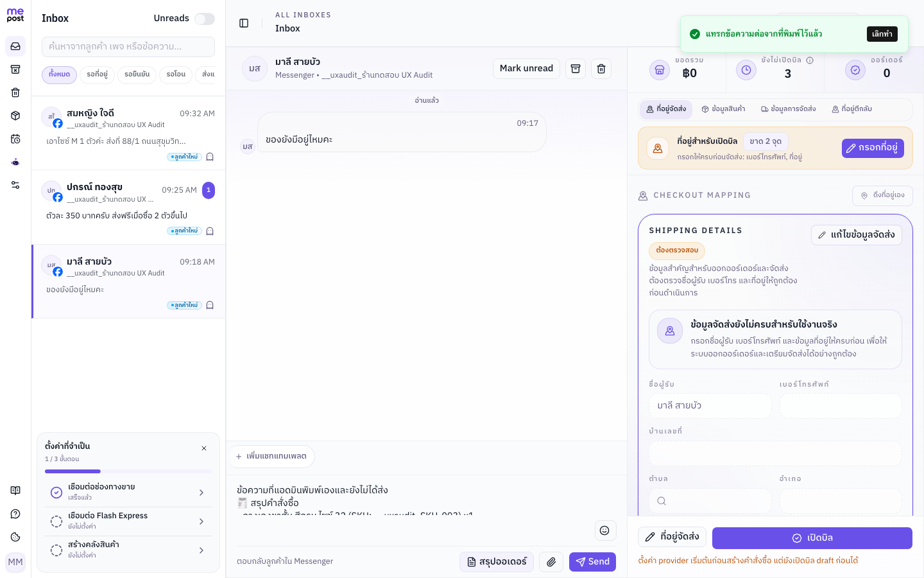The width and height of the screenshot is (924, 578).
Task: Switch to the ที่อยู่ตีกลับ tab
Action: [852, 109]
